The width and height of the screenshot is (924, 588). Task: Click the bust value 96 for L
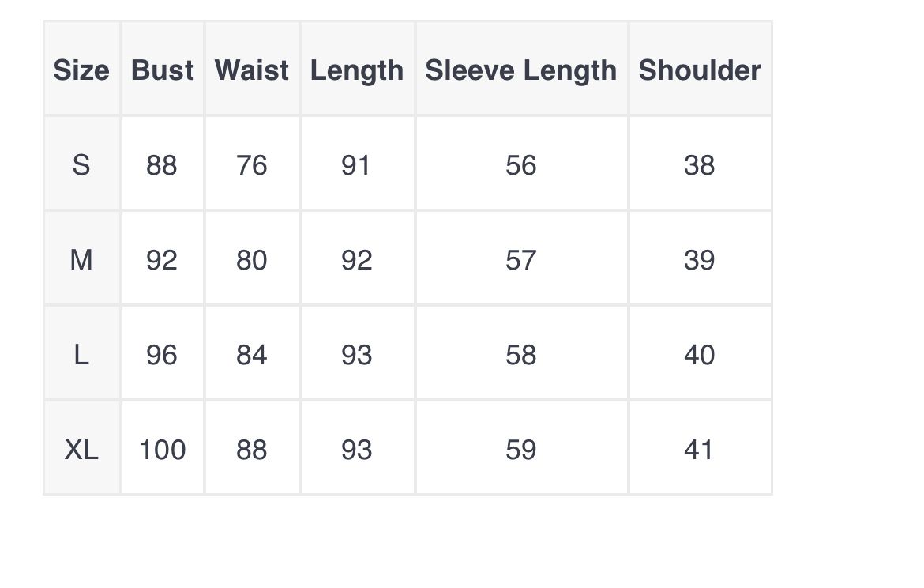pos(162,355)
